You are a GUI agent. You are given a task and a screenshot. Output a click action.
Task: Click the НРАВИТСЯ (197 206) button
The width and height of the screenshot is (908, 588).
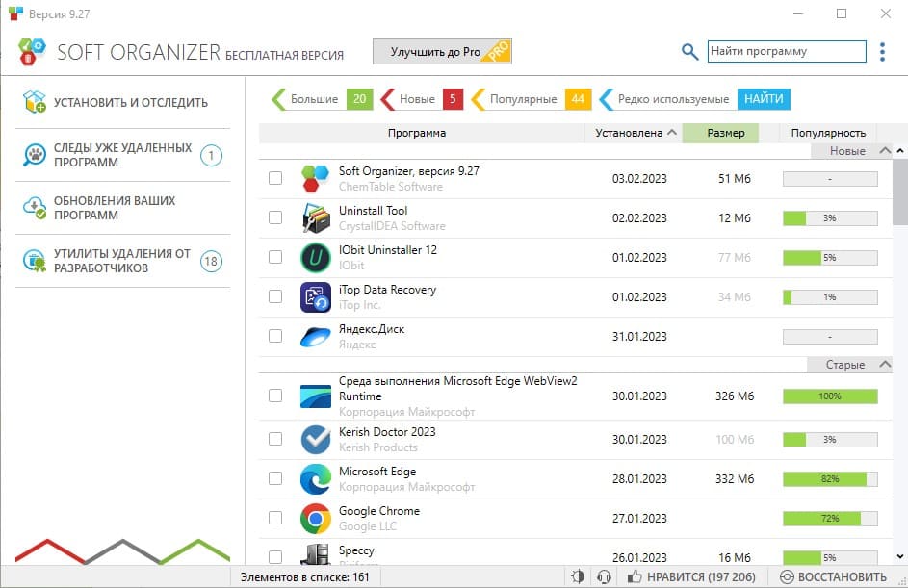coord(691,576)
